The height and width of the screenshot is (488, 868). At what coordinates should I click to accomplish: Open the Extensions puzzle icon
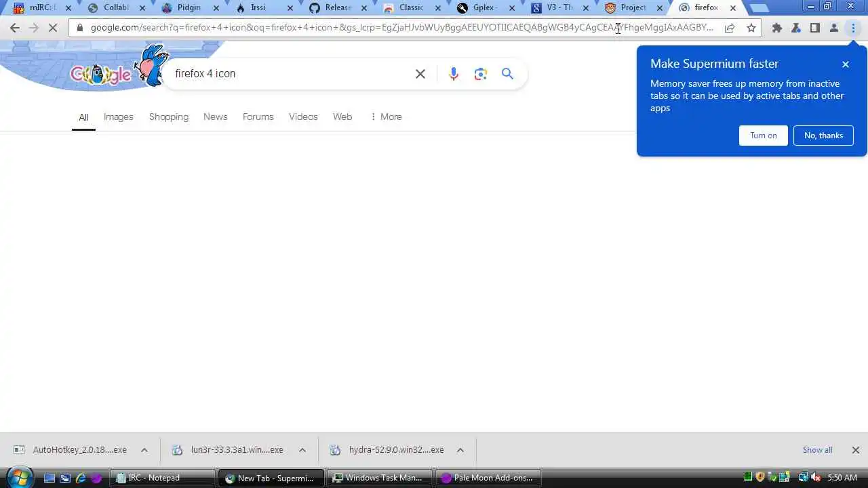pyautogui.click(x=777, y=28)
